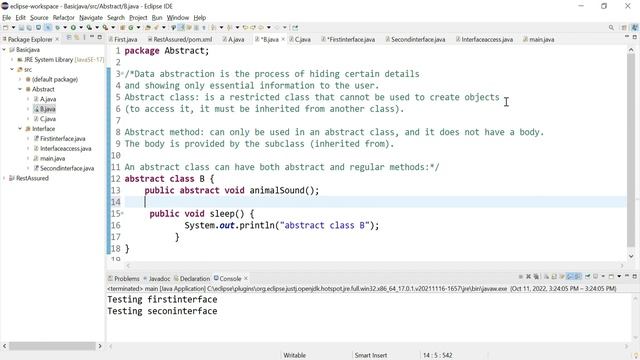This screenshot has height=360, width=640.
Task: Click the Smart Insert status bar entry
Action: 371,355
